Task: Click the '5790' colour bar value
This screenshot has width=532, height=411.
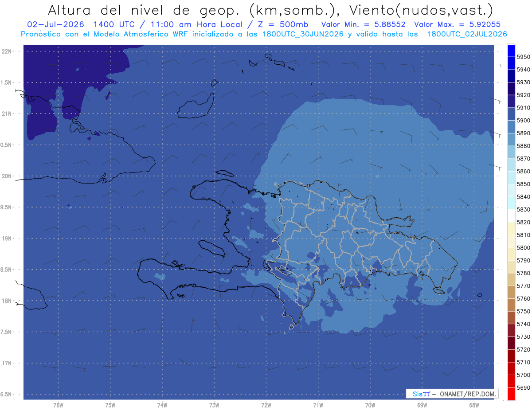Action: (524, 260)
